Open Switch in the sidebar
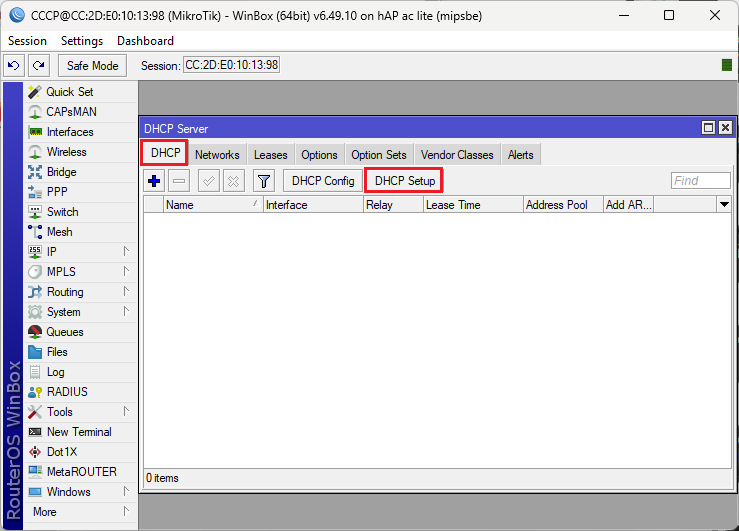 81,212
